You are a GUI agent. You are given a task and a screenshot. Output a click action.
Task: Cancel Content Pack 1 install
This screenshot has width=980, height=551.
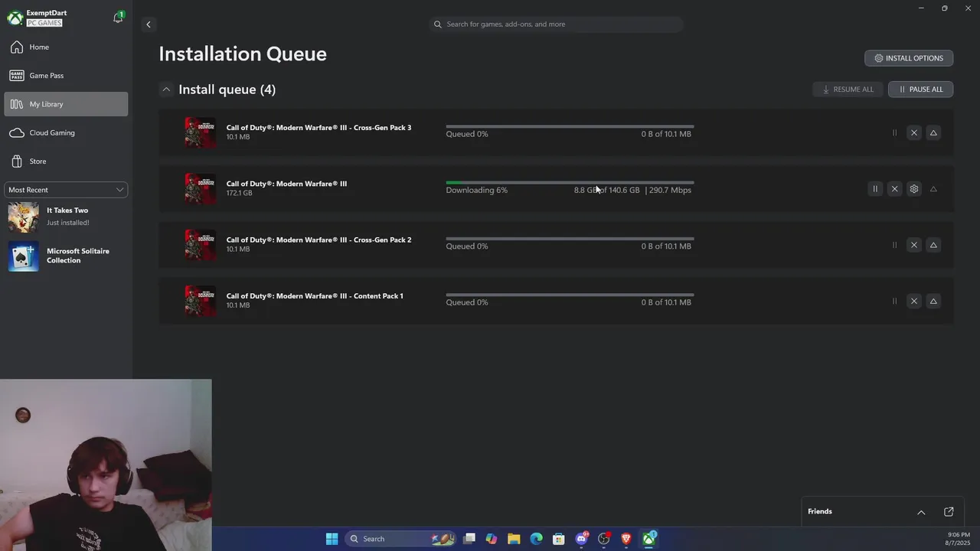pos(913,302)
